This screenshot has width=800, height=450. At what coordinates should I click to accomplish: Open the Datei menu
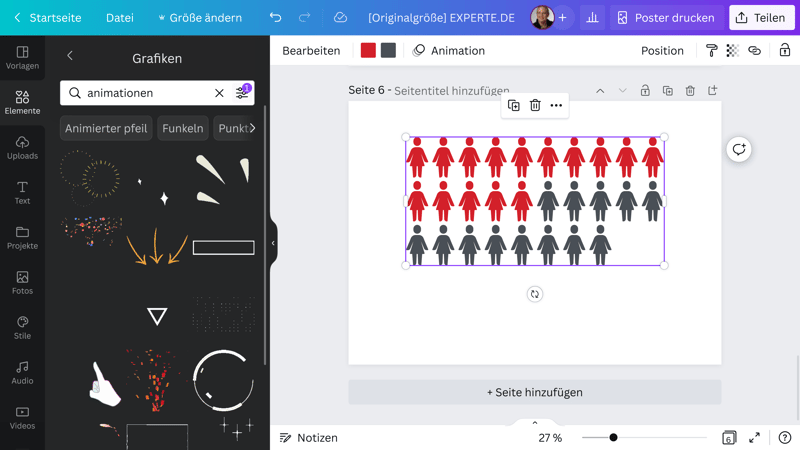pos(120,18)
